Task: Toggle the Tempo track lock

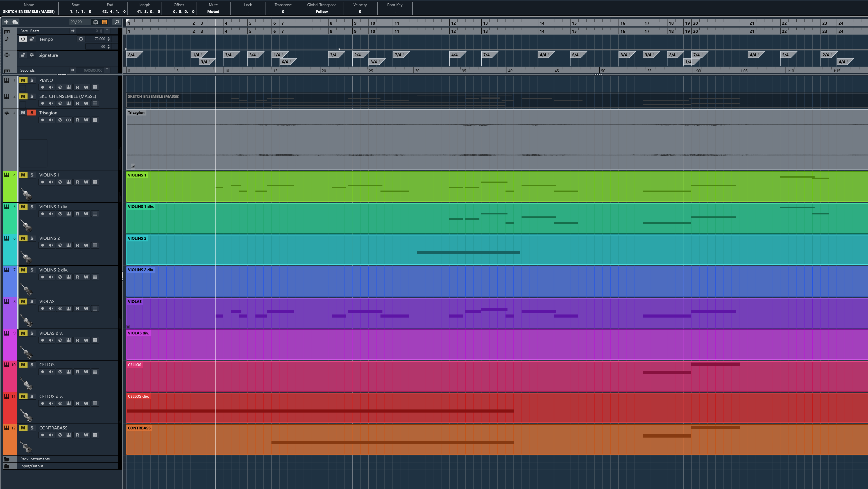Action: click(x=32, y=39)
